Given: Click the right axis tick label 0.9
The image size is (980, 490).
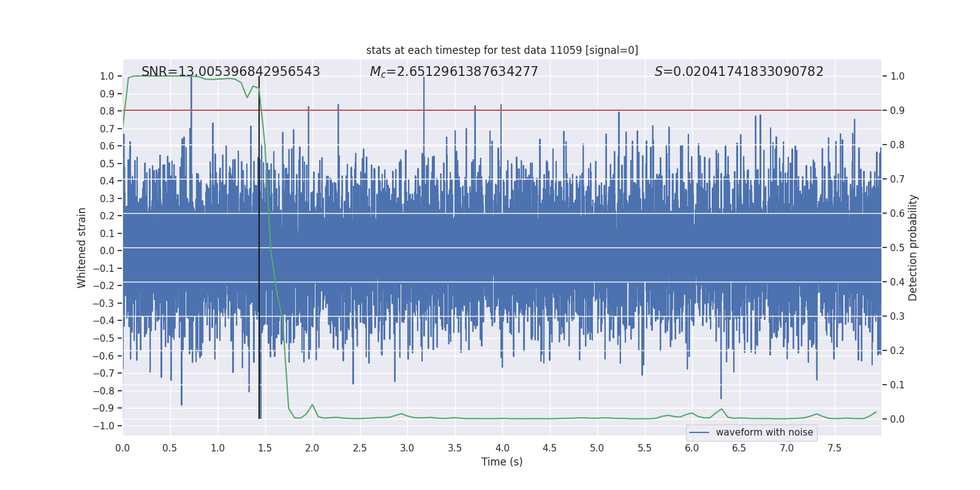Looking at the screenshot, I should click(x=897, y=110).
